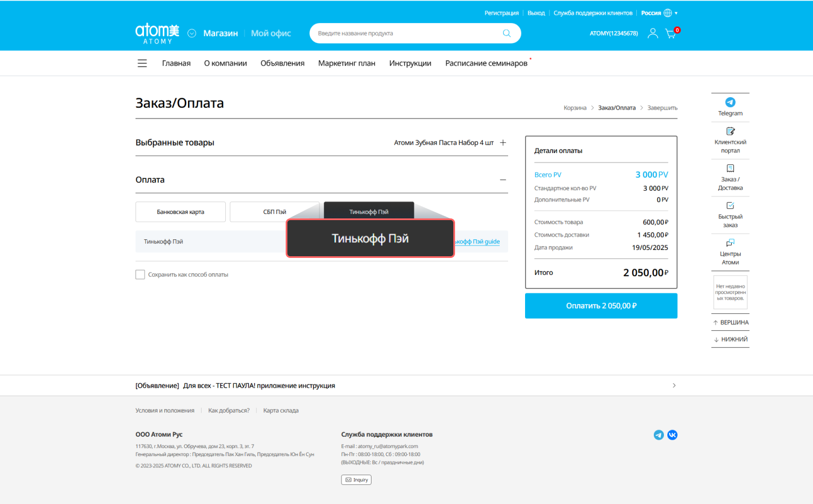Switch to Мой офис section

271,33
